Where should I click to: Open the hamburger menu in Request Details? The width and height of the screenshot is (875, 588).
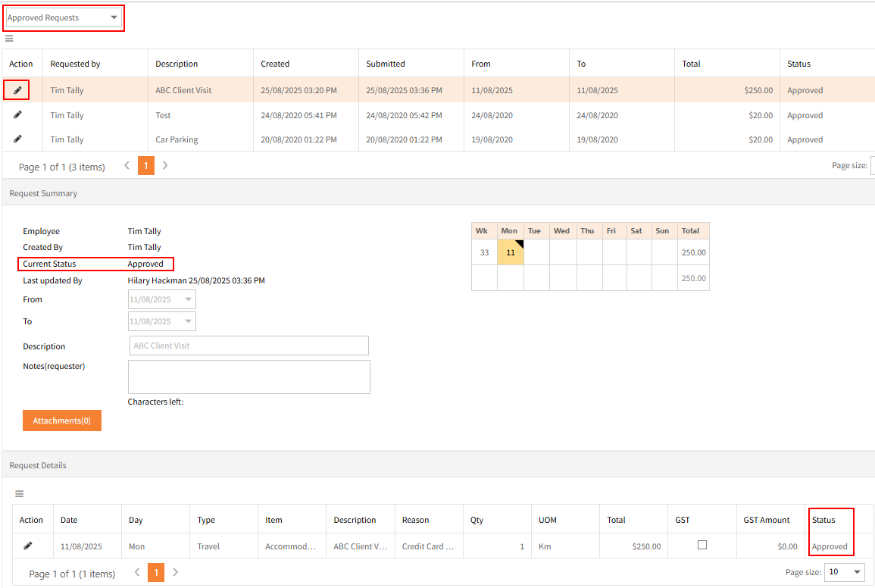tap(19, 493)
